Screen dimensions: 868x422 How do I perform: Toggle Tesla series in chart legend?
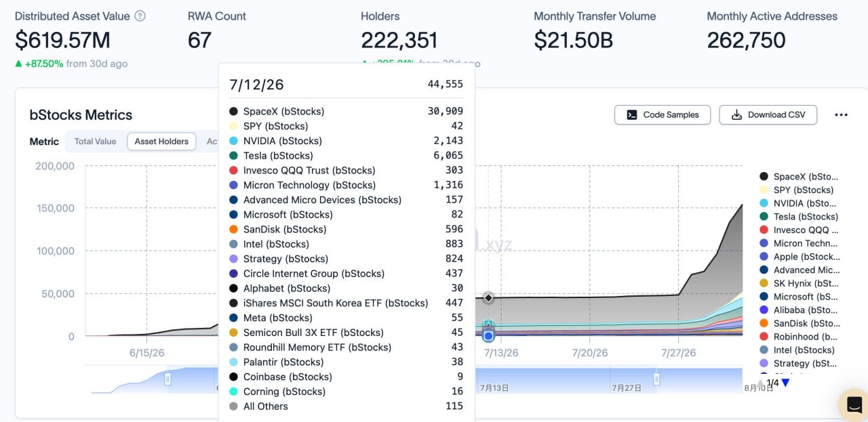click(x=799, y=217)
